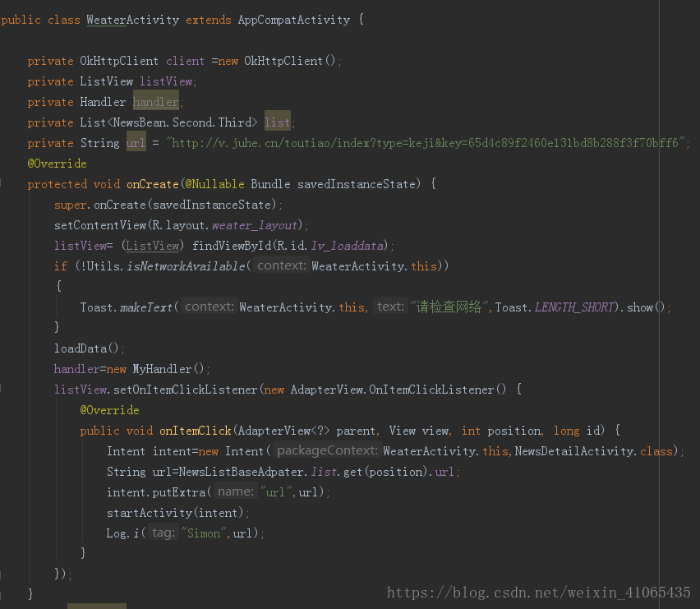Click the 请检查网络 string literal
The height and width of the screenshot is (609, 700).
(x=449, y=307)
